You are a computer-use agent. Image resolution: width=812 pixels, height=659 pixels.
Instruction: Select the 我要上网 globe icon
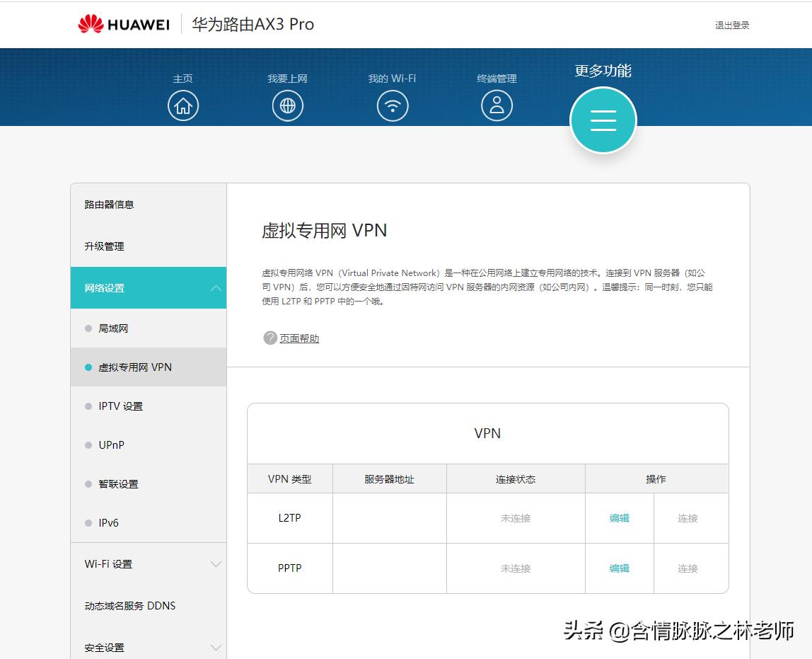288,105
